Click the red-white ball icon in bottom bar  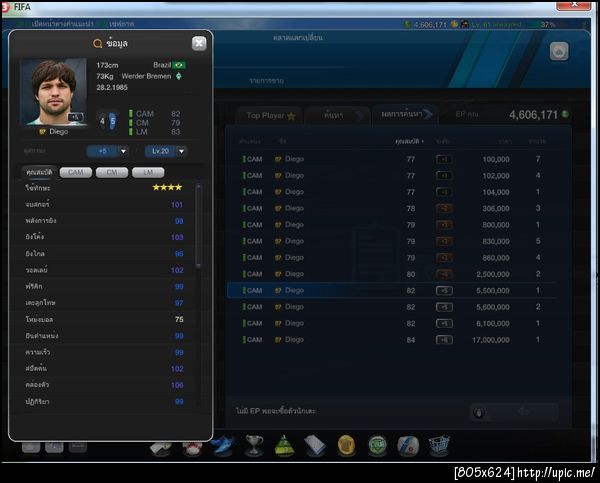pos(192,449)
